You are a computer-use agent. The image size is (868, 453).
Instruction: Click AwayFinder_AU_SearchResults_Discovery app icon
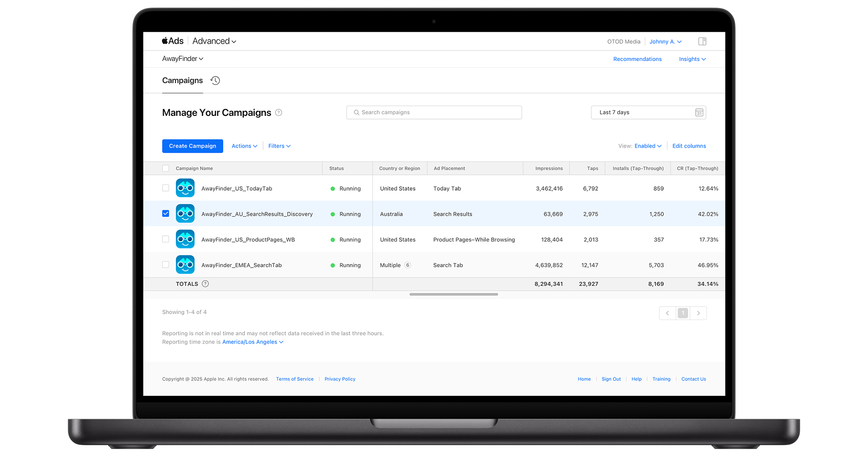pos(185,214)
